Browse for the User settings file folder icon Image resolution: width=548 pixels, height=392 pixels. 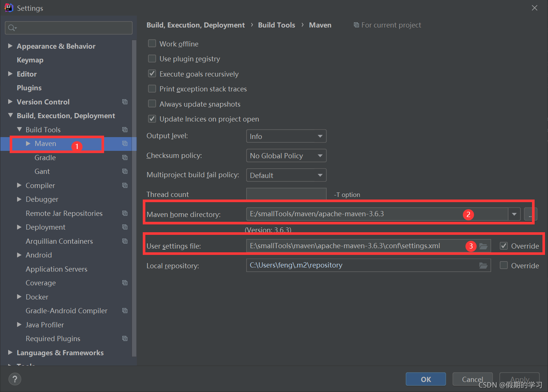[x=483, y=246]
